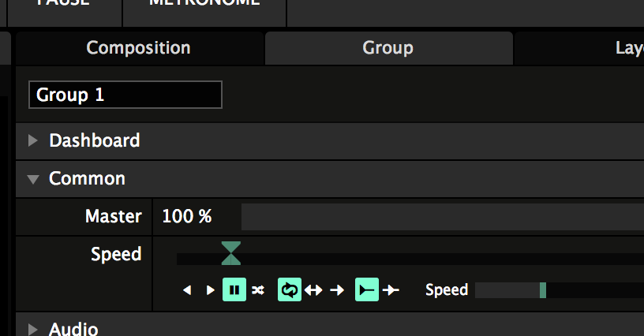Toggle the highlighted play-from-start icon

click(367, 290)
